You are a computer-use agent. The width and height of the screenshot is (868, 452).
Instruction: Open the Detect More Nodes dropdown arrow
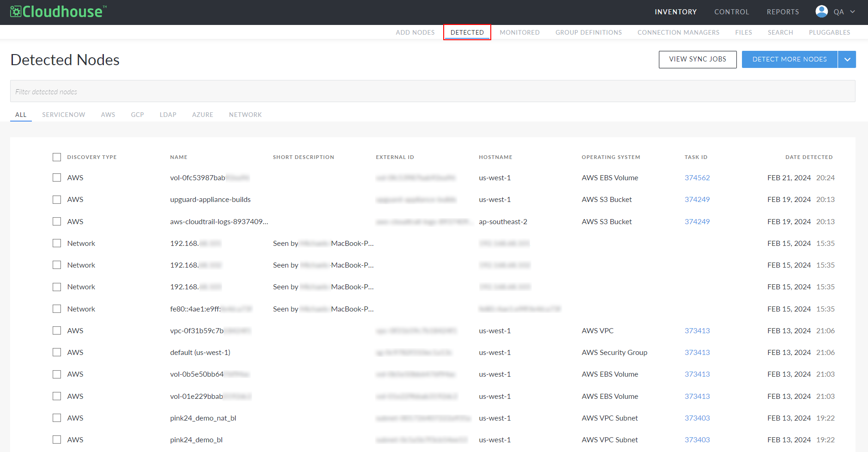[847, 59]
